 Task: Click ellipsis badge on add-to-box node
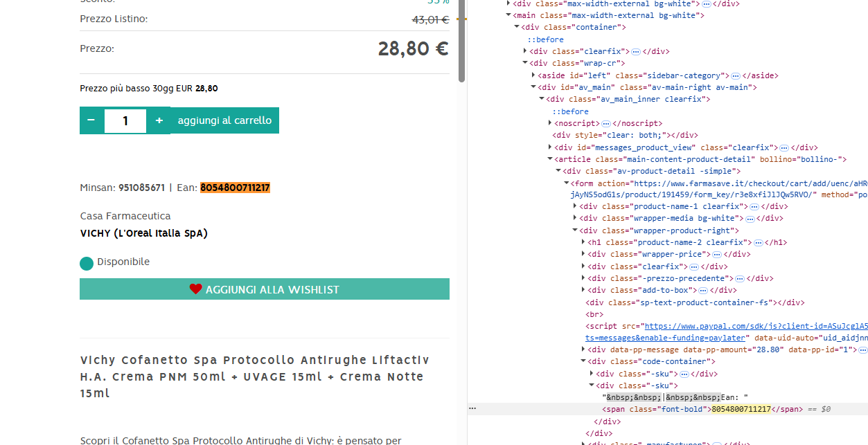tap(703, 291)
